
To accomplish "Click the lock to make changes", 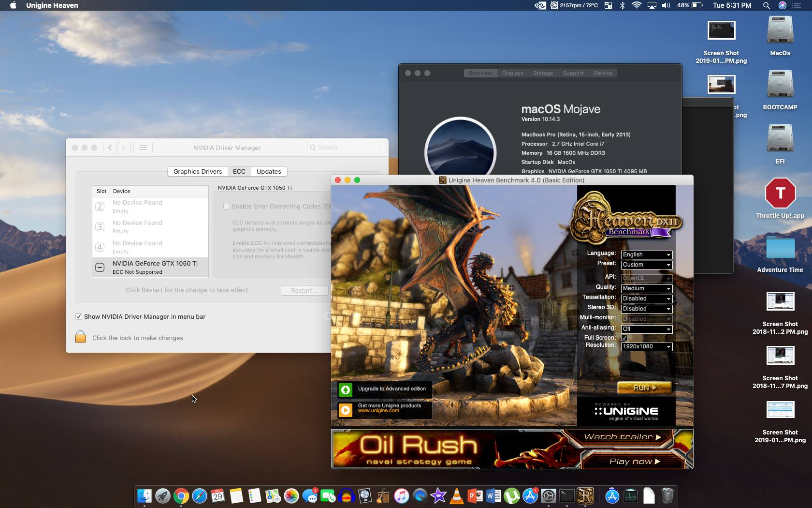I will click(81, 337).
